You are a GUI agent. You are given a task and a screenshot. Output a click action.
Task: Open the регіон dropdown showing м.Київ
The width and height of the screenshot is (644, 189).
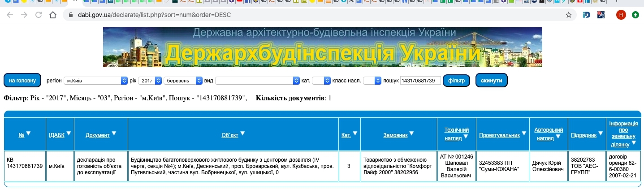click(95, 81)
